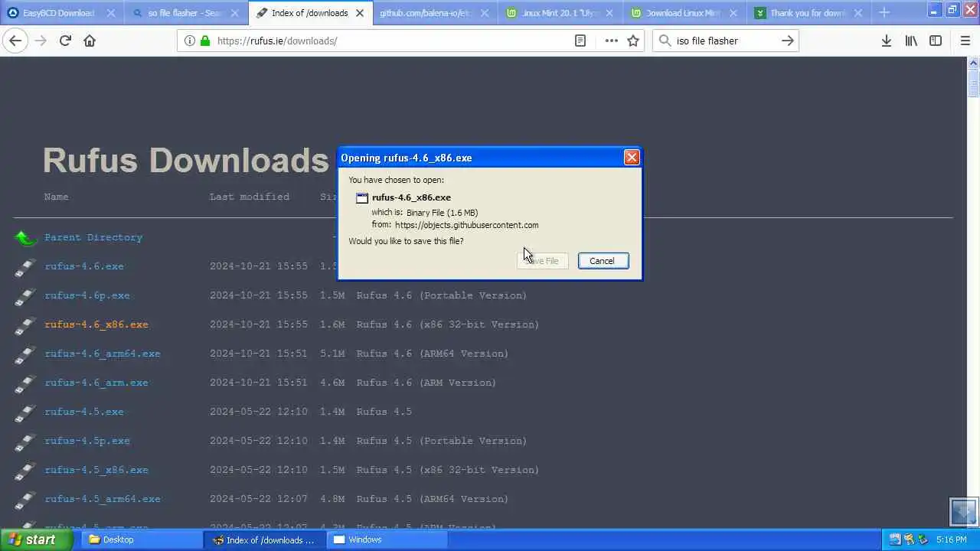The image size is (980, 551).
Task: Click USB icon beside rufus-4.6_arm64.exe
Action: coord(25,354)
